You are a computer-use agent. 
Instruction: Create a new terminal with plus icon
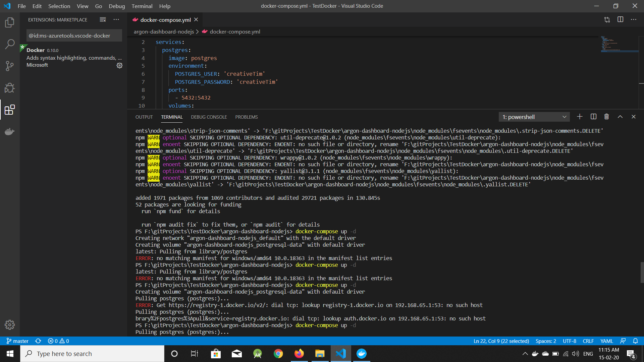tap(580, 117)
